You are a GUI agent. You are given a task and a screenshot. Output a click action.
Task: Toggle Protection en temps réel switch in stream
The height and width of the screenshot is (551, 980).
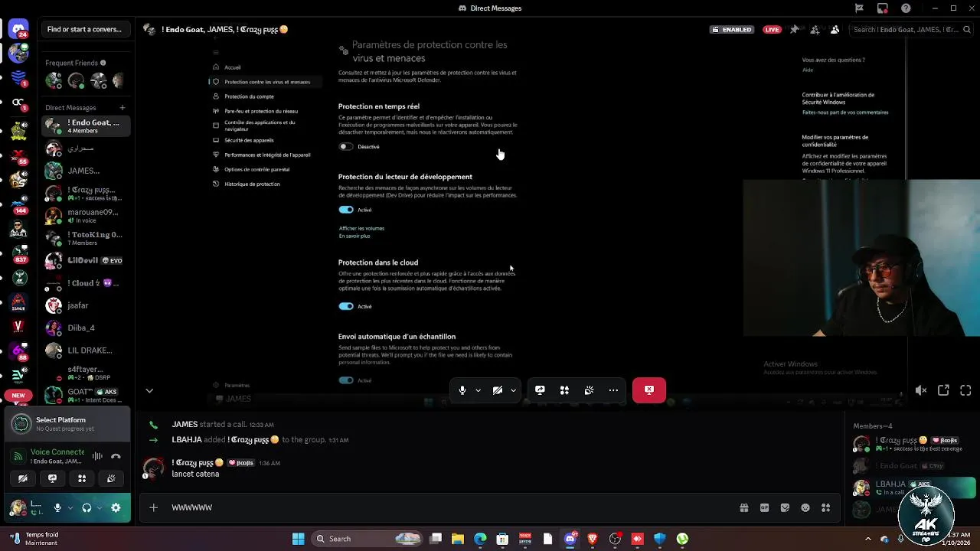(x=346, y=146)
